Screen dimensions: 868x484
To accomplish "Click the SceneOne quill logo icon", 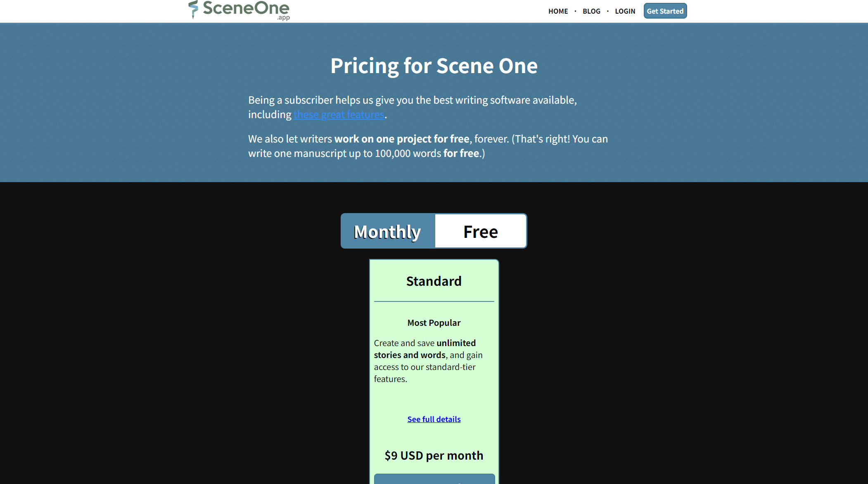I will (x=193, y=9).
